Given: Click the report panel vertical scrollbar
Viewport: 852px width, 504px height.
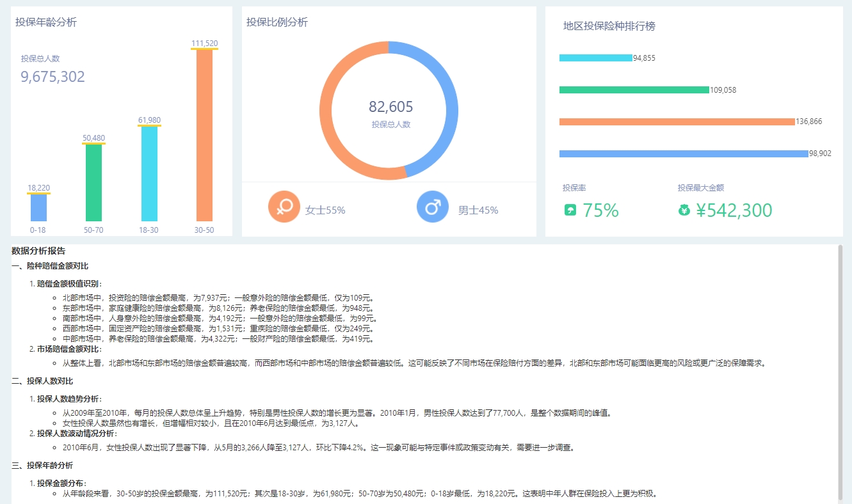Looking at the screenshot, I should pos(840,371).
